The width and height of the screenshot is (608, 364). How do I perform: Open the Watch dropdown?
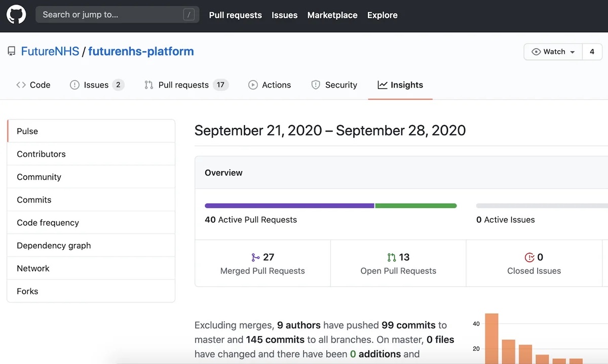553,52
